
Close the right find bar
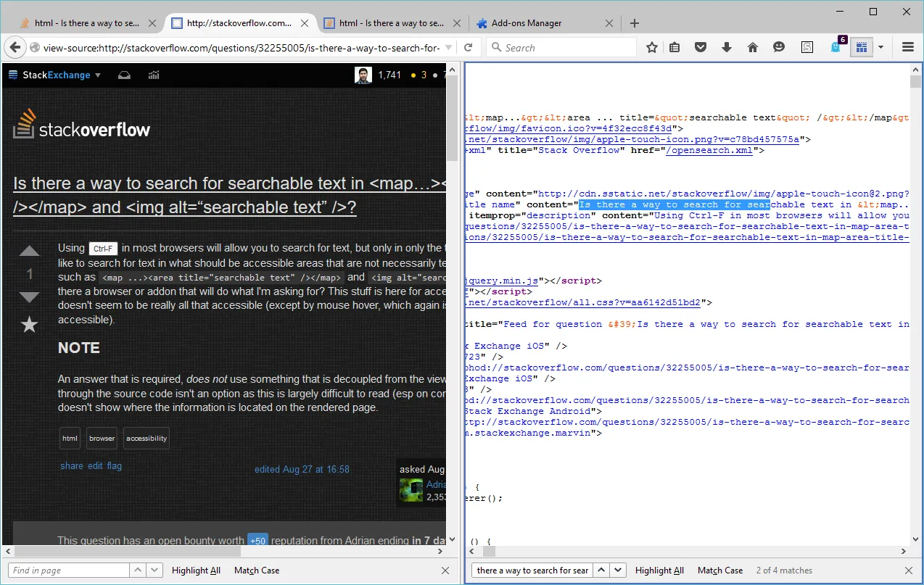pyautogui.click(x=909, y=571)
